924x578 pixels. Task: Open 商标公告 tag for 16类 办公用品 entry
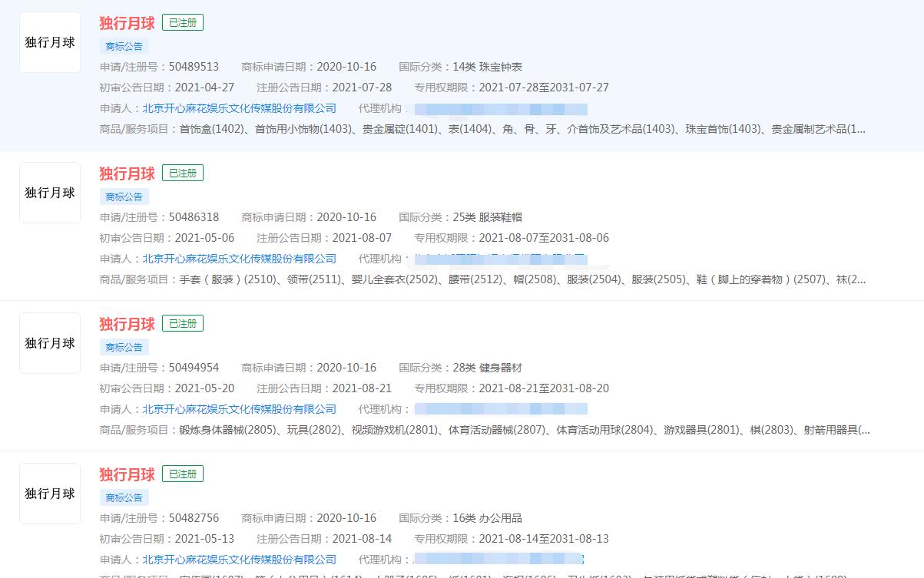[124, 497]
